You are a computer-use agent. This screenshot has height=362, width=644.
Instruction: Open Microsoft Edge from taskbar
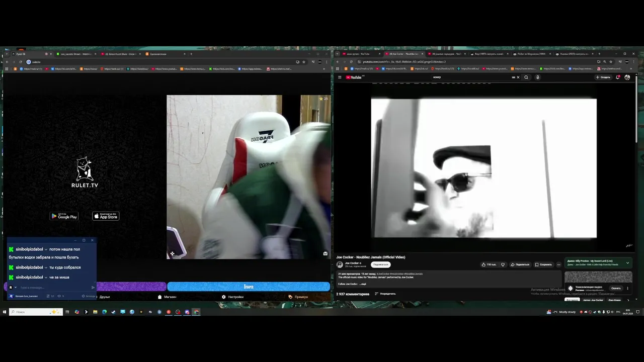[x=104, y=312]
